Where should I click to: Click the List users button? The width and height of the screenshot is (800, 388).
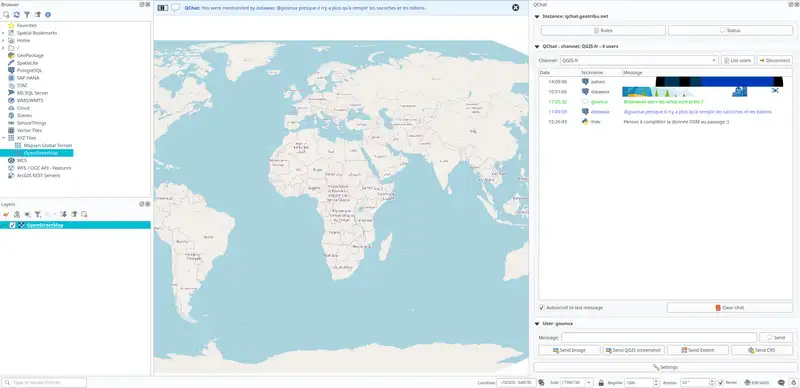738,60
